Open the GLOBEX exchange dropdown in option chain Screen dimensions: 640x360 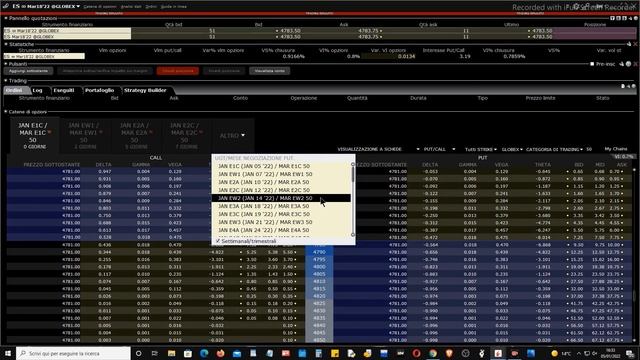coord(512,149)
